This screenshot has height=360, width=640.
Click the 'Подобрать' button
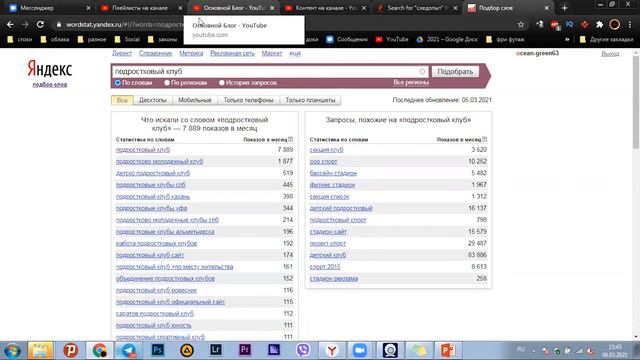455,71
